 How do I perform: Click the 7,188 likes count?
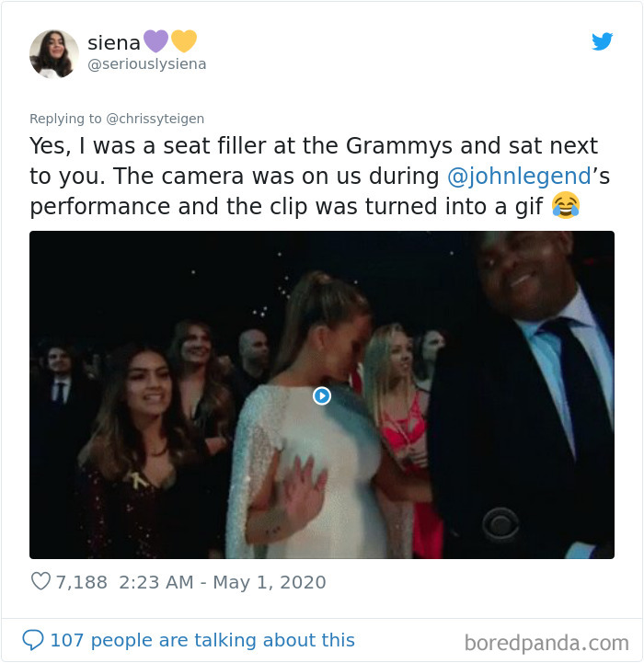point(82,582)
